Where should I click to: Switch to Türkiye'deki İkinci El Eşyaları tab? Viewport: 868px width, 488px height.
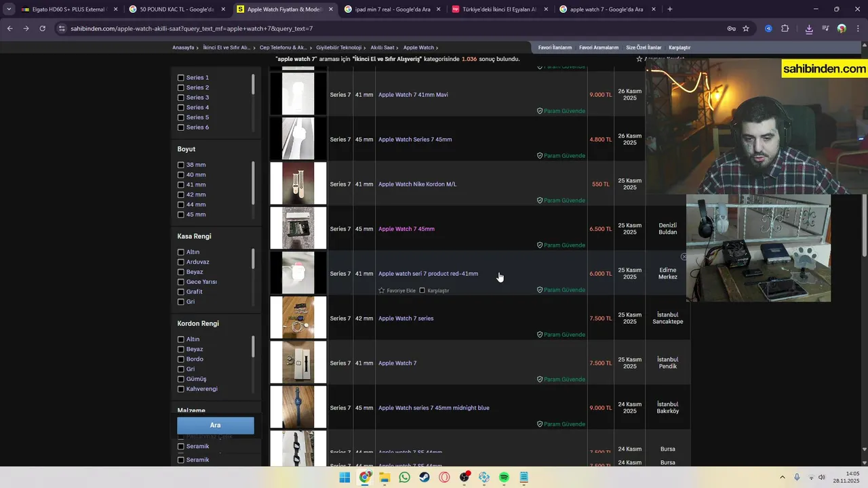point(499,9)
